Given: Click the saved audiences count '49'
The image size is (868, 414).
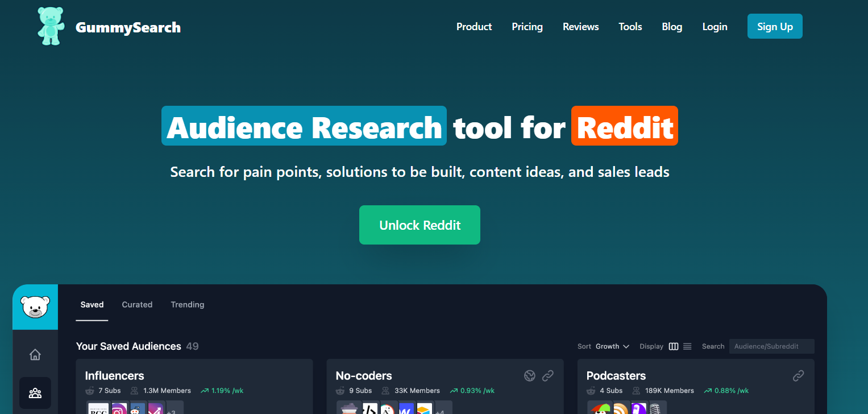Looking at the screenshot, I should point(192,346).
